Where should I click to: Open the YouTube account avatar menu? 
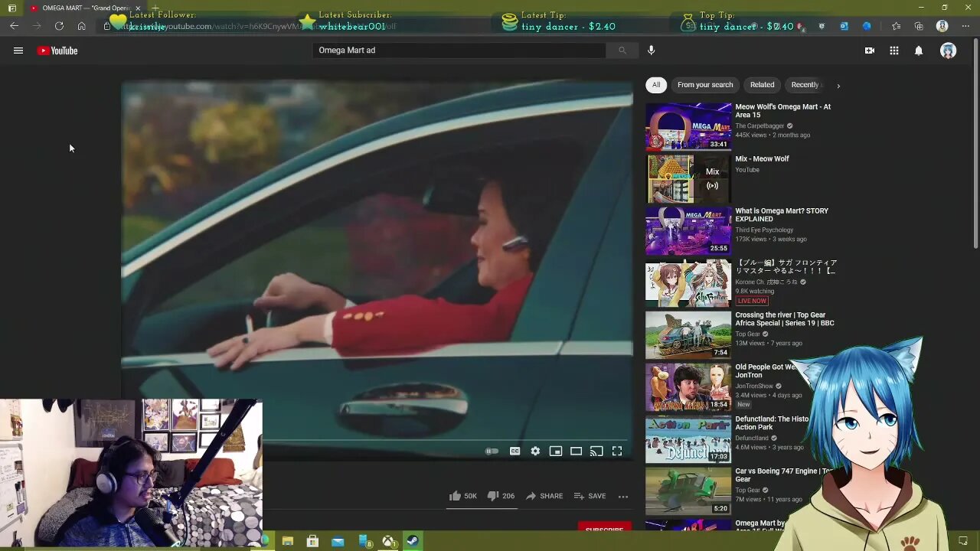(x=948, y=51)
